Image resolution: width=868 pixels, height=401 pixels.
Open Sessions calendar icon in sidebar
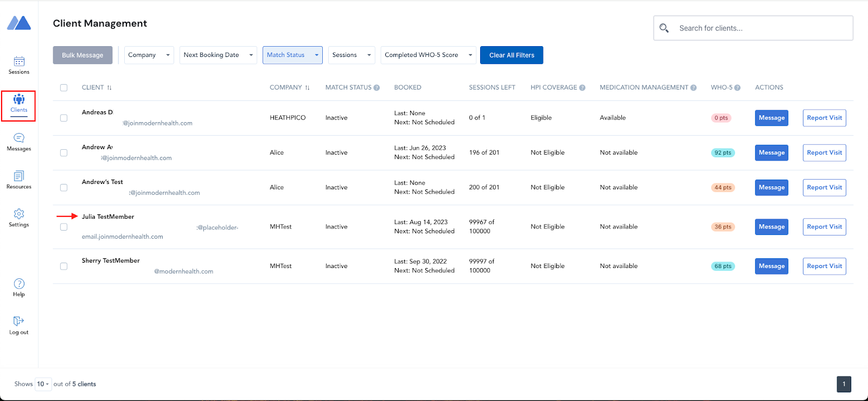click(19, 61)
